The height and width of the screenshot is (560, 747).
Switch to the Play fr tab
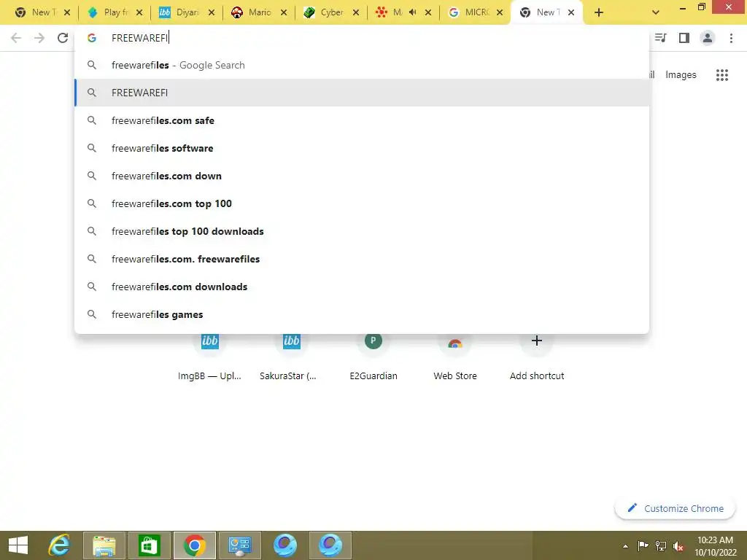[x=115, y=12]
